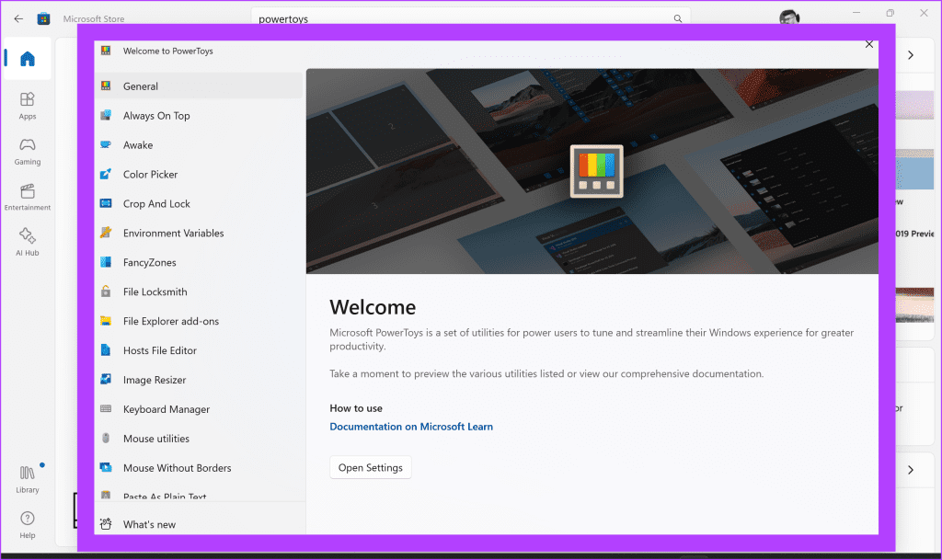Open Help in Microsoft Store
The height and width of the screenshot is (560, 942).
click(x=28, y=525)
